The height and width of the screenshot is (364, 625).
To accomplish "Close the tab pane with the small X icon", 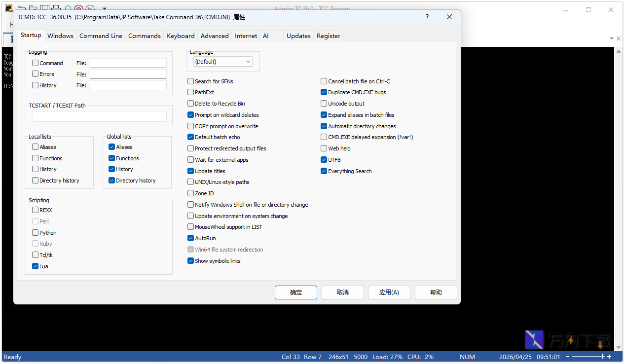I will tap(619, 38).
